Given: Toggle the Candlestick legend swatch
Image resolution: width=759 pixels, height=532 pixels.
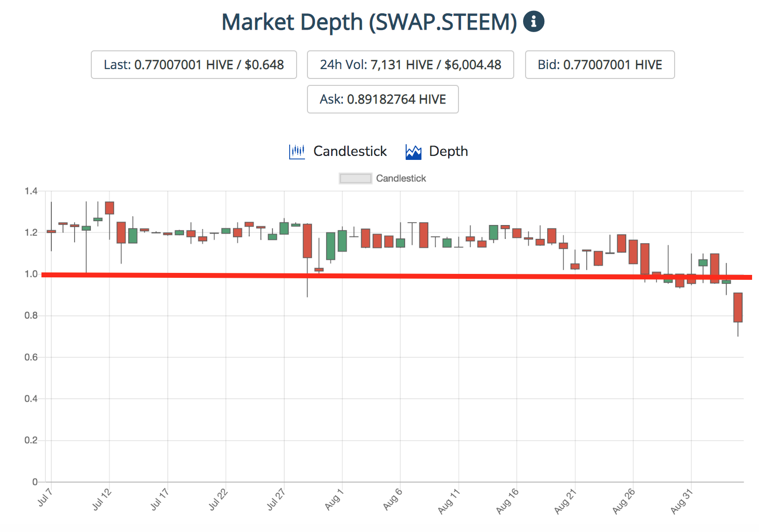Looking at the screenshot, I should pyautogui.click(x=355, y=178).
